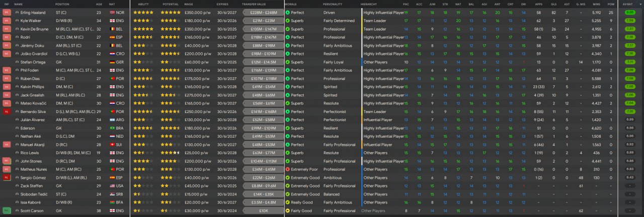Click Sergio Gómez's red injury badge
The height and width of the screenshot is (217, 644).
tap(7, 177)
